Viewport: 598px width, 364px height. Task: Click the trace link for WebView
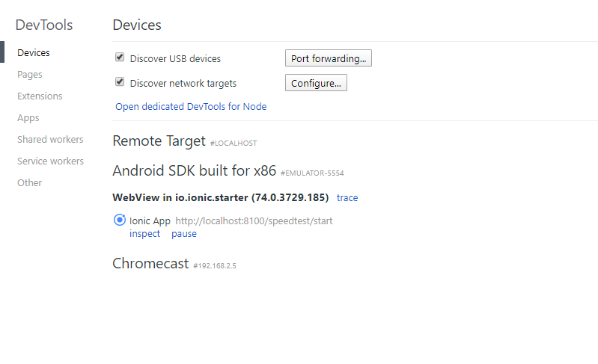[x=347, y=198]
